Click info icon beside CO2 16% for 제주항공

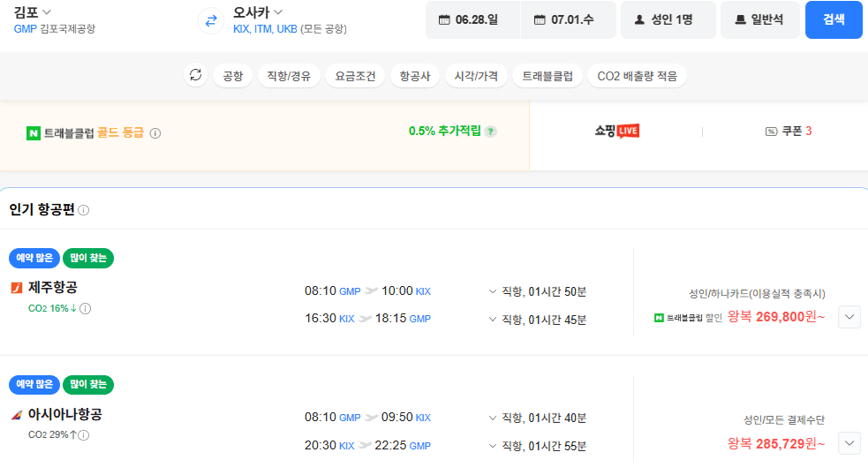(86, 309)
